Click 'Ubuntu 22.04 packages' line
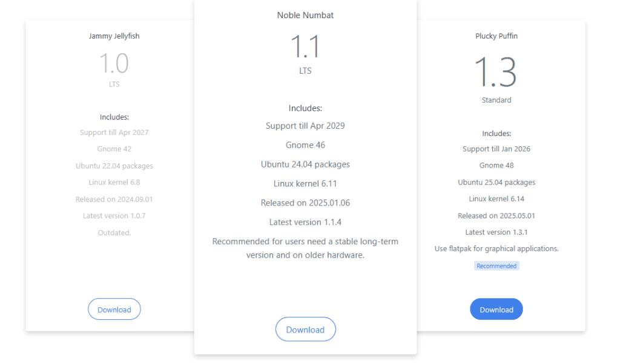 [x=114, y=166]
